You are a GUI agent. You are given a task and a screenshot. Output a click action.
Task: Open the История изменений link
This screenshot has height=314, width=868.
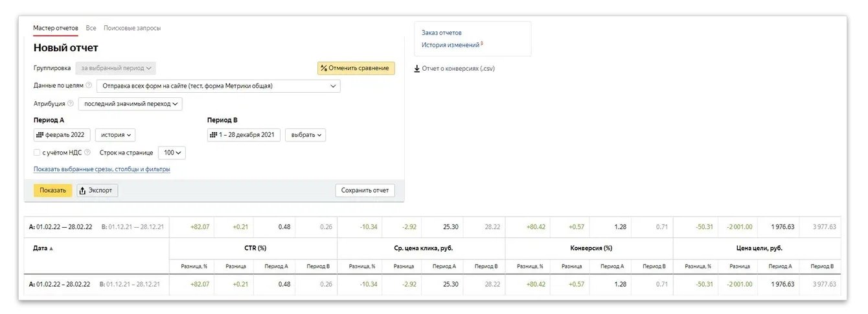[x=450, y=45]
